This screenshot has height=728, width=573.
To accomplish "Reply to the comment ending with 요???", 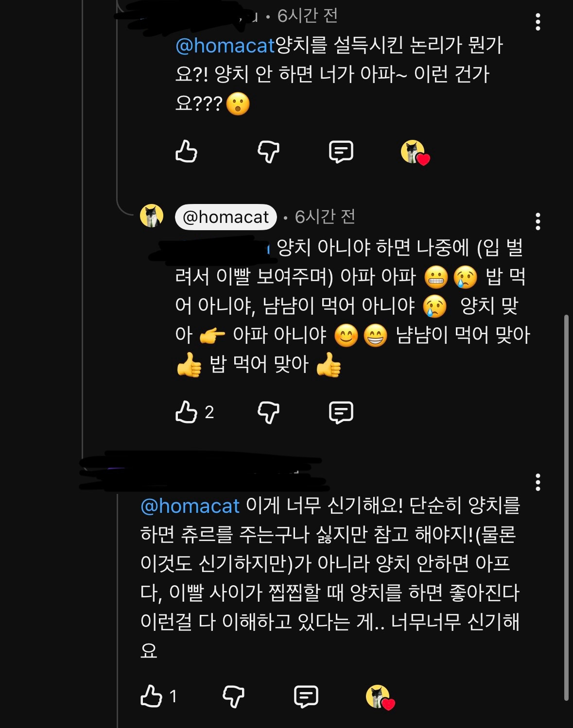I will click(x=341, y=152).
